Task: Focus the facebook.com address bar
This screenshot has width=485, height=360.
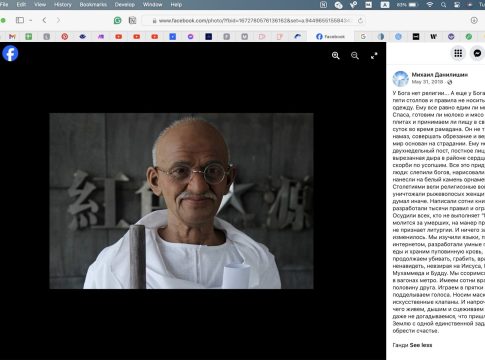Action: tap(253, 21)
